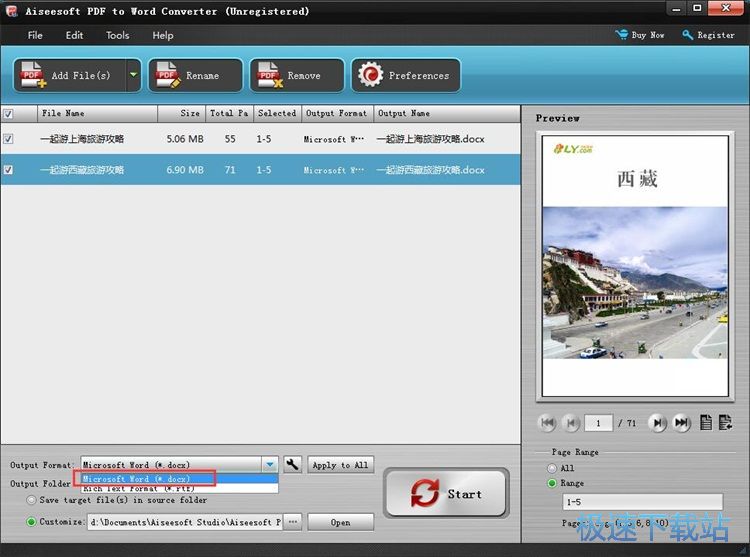This screenshot has width=750, height=557.
Task: Click the Register key icon
Action: point(688,35)
